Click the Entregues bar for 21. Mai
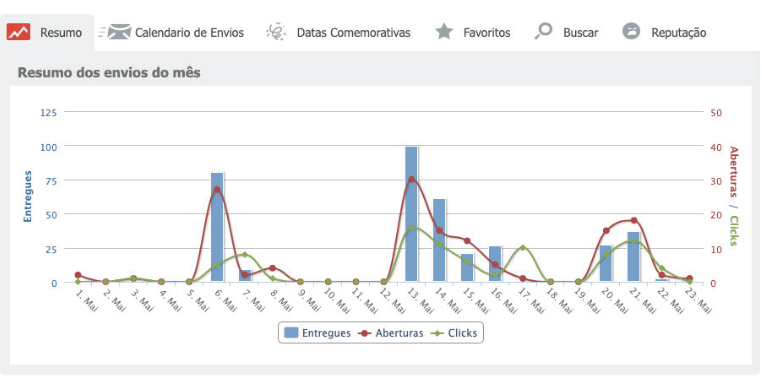The width and height of the screenshot is (762, 377). point(633,257)
